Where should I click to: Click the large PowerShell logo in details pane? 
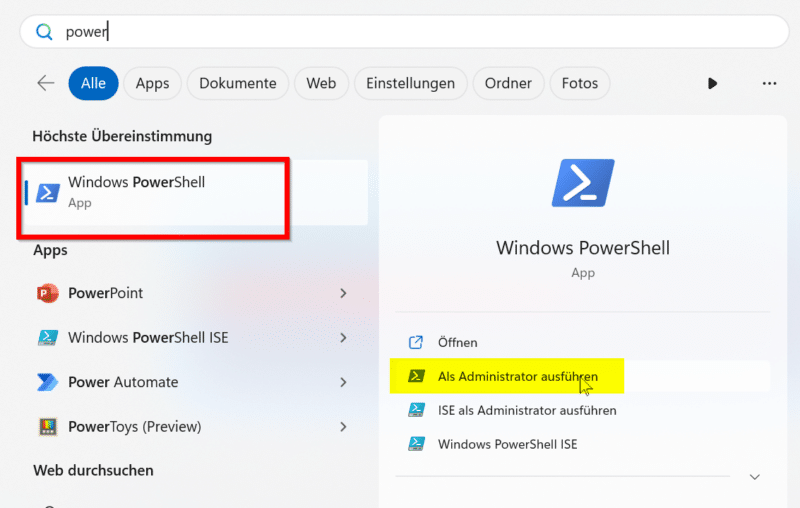click(x=583, y=183)
